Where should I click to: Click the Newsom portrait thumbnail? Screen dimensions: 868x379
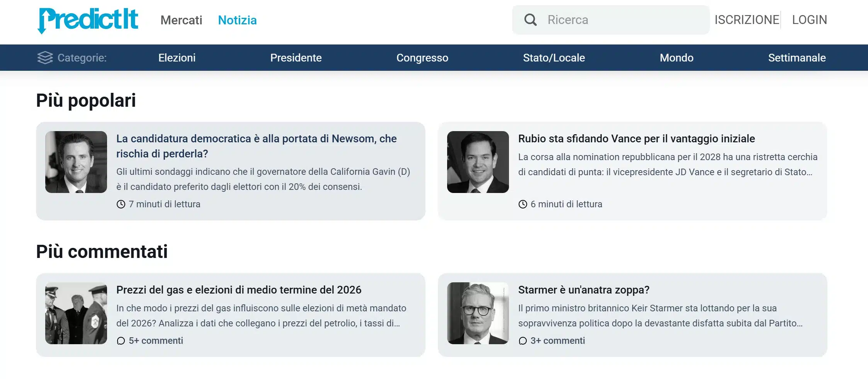click(76, 162)
